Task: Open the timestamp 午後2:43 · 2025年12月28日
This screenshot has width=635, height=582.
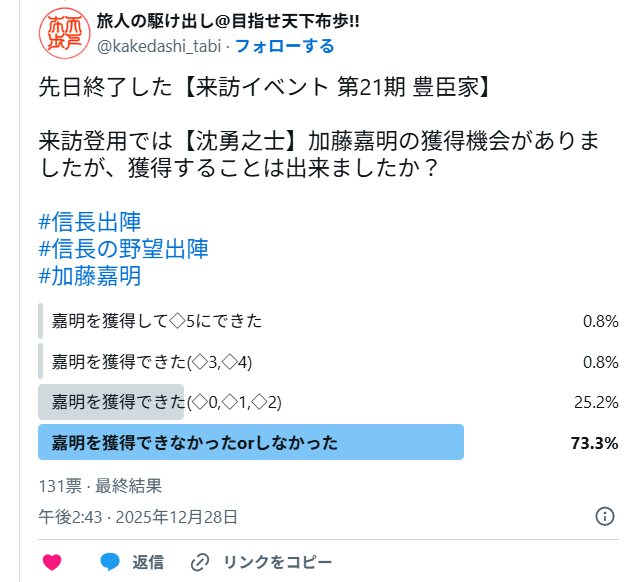Action: pyautogui.click(x=138, y=516)
